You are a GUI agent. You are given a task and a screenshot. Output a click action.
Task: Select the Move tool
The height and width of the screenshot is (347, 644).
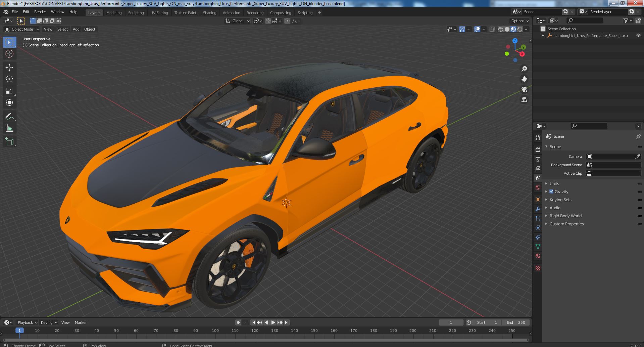(x=9, y=68)
